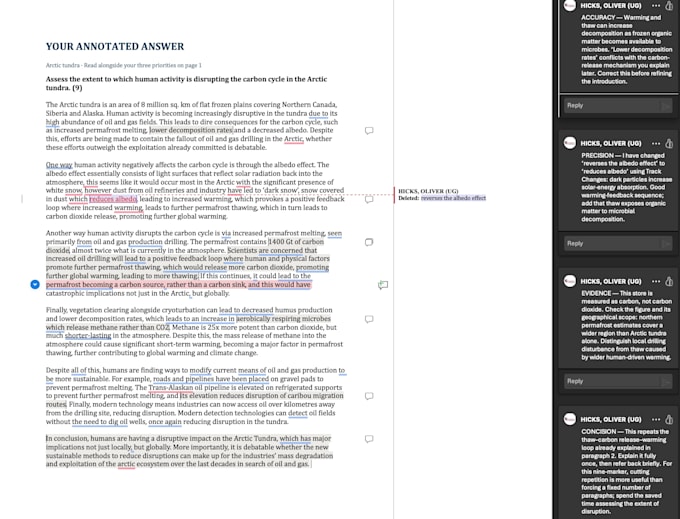Screen dimensions: 680x519
Task: Click the active green comment marker beside 'permafrost becoming a carbon source'
Action: (x=383, y=285)
